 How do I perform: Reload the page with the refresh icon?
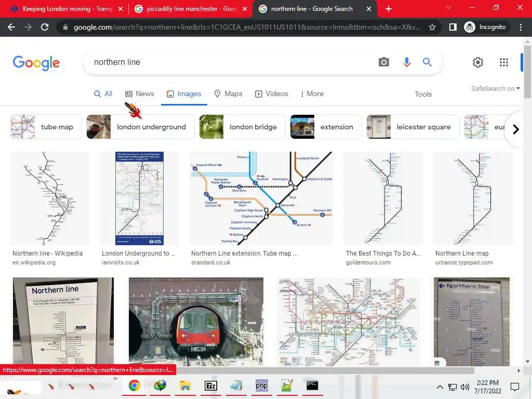click(45, 27)
